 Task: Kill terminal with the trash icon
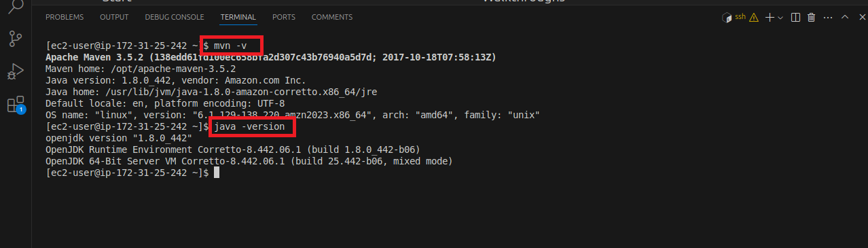click(x=811, y=17)
